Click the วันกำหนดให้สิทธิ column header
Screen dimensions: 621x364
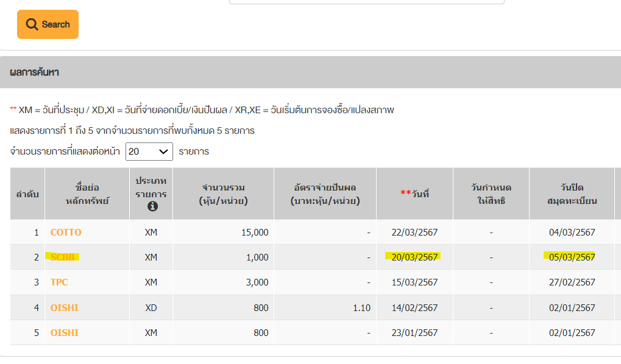tap(491, 194)
